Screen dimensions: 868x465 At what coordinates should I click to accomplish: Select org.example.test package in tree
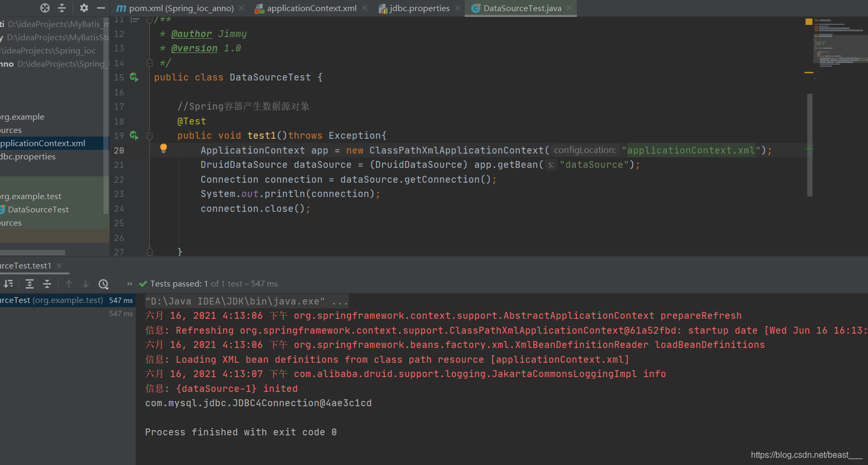31,196
